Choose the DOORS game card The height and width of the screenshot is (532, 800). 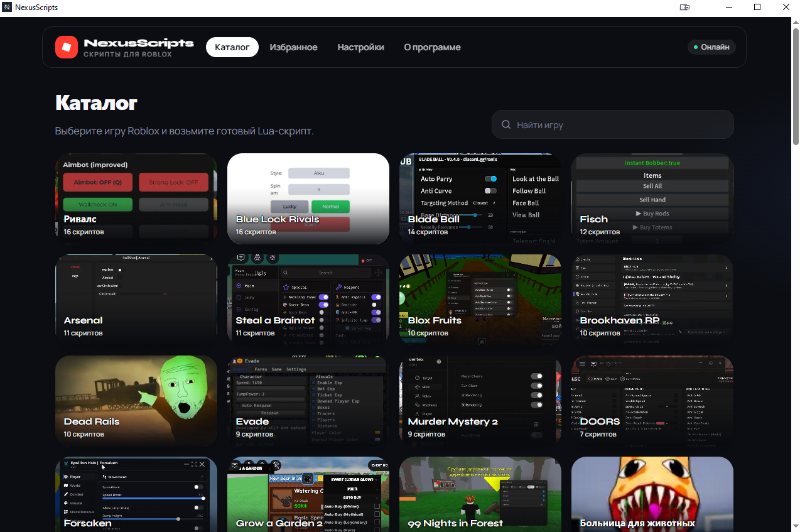(652, 401)
